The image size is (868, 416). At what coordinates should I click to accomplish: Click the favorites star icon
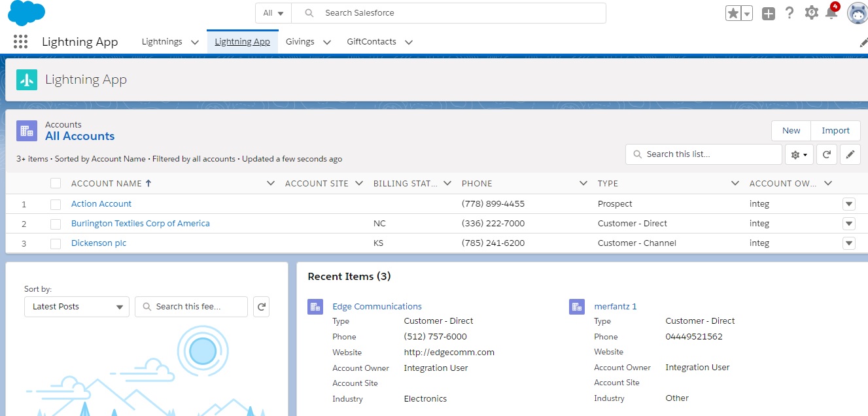(735, 12)
